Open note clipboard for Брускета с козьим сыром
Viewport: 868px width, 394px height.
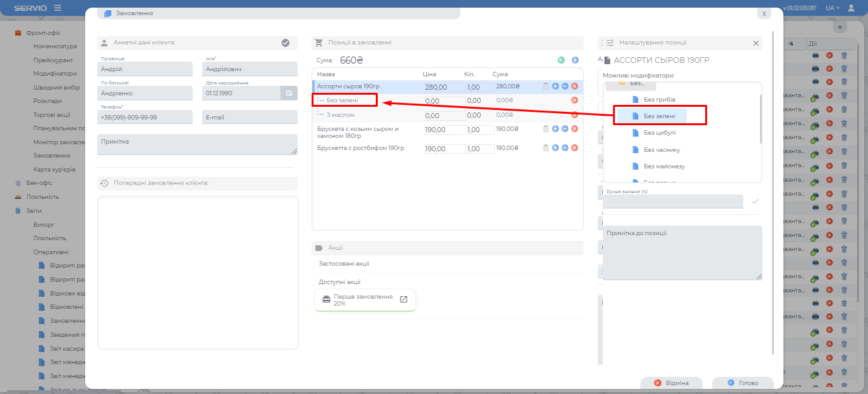[x=546, y=129]
